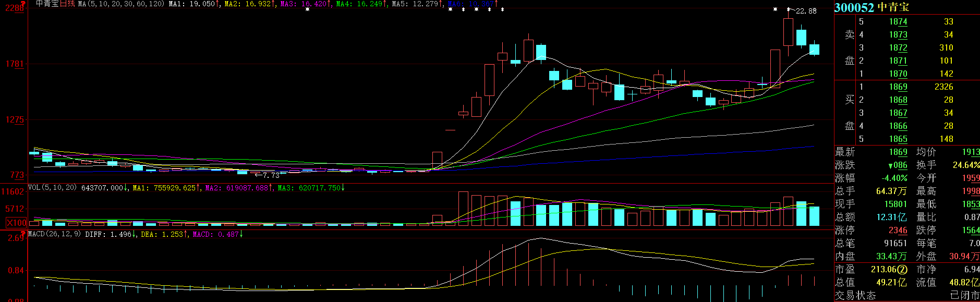Click the first star marker above MA3
This screenshot has width=980, height=302.
pyautogui.click(x=307, y=9)
